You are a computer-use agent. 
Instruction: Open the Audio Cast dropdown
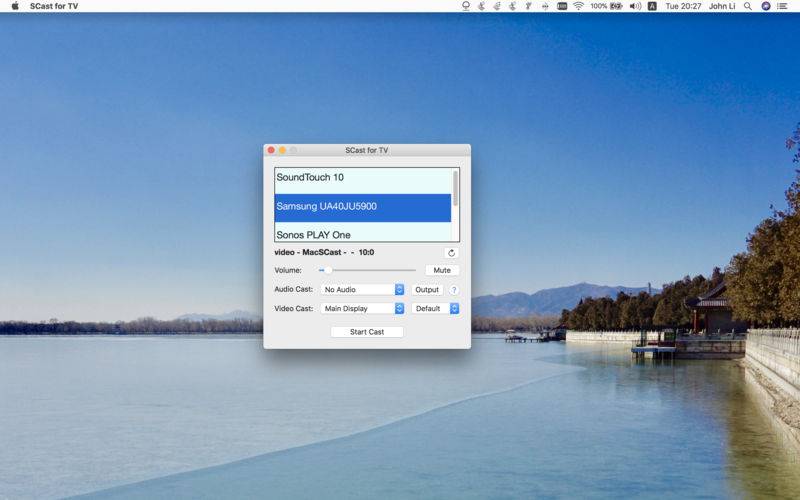click(x=362, y=289)
